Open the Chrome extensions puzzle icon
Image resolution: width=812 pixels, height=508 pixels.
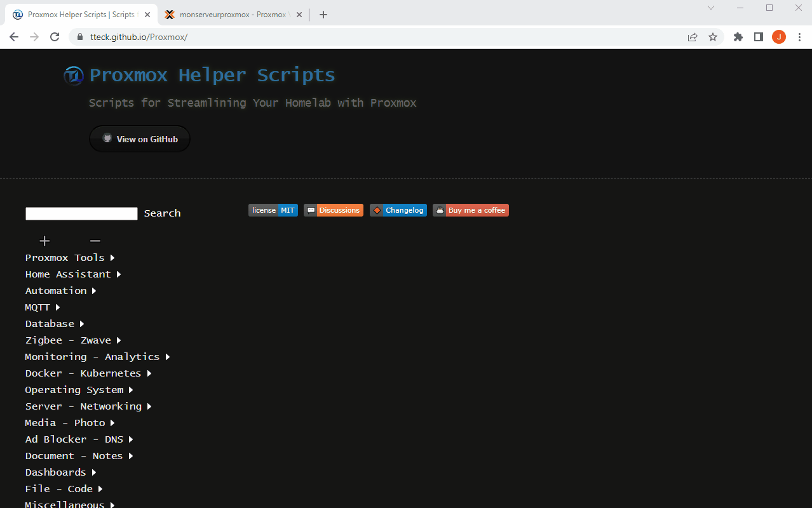(738, 37)
